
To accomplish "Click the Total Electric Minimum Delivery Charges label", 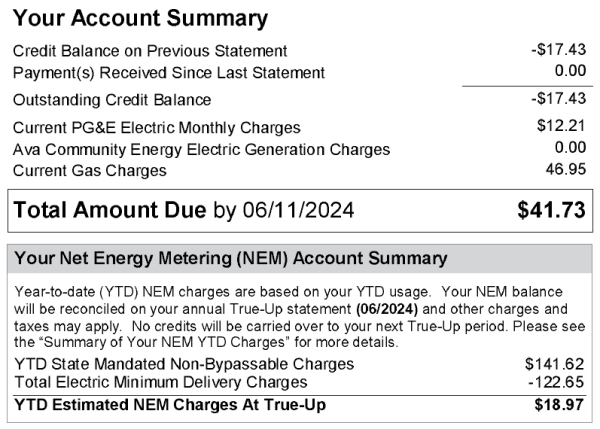I will 160,383.
